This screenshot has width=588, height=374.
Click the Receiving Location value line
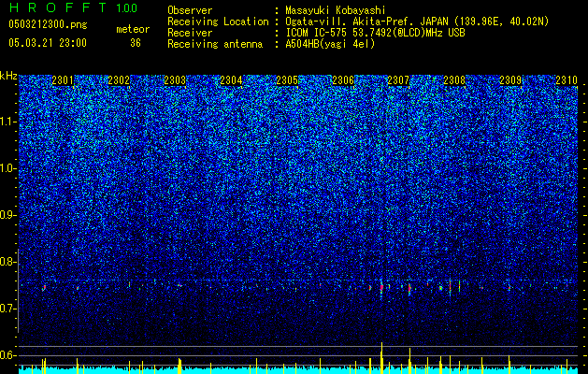click(417, 22)
